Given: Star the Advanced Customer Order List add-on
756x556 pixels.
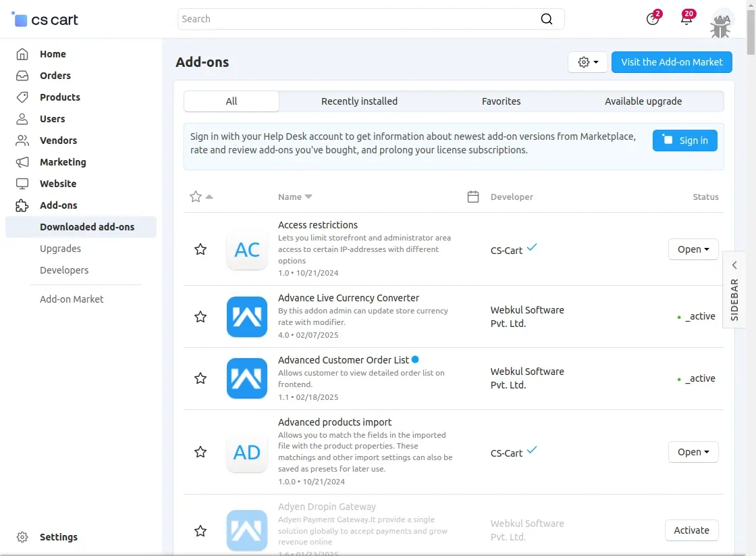Looking at the screenshot, I should (200, 378).
